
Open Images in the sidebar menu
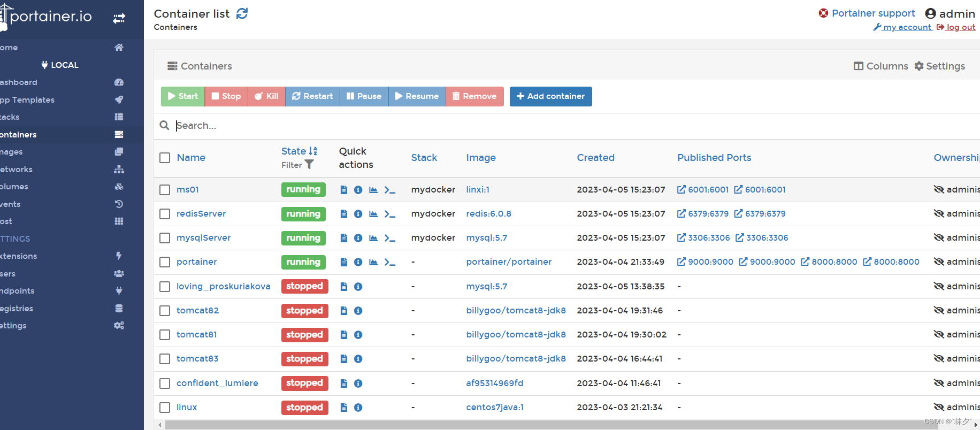click(x=72, y=152)
